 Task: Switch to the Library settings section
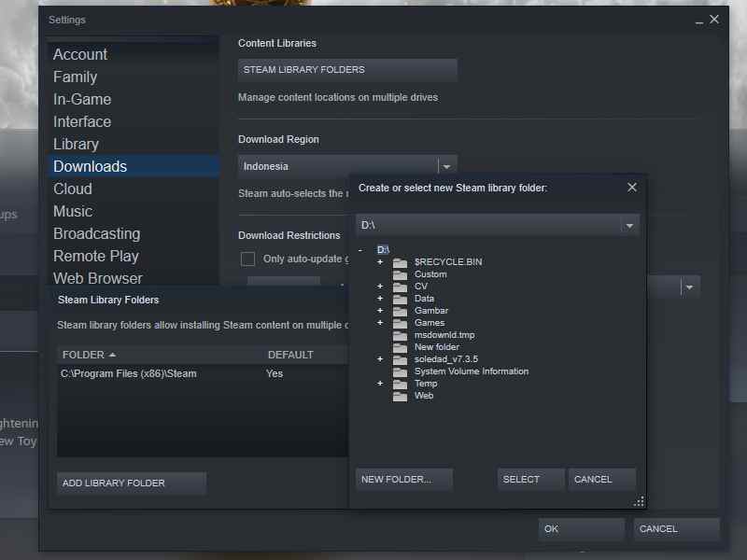[x=75, y=144]
